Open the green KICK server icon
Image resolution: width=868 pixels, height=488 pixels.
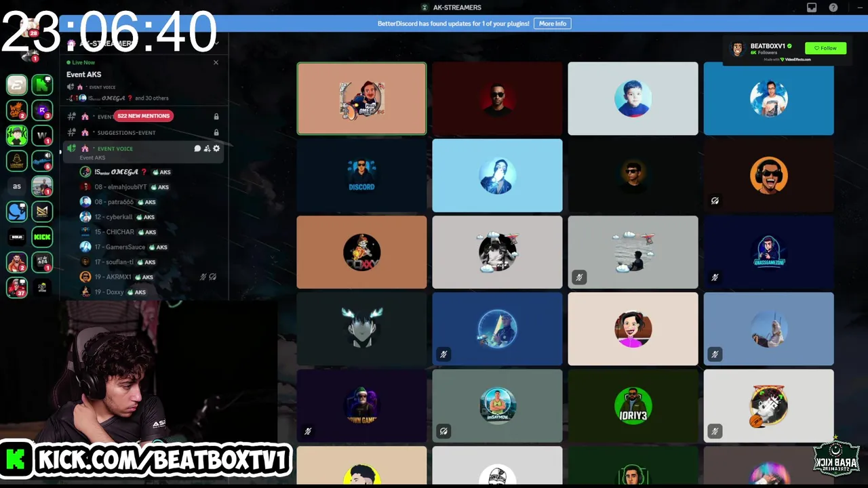tap(42, 237)
